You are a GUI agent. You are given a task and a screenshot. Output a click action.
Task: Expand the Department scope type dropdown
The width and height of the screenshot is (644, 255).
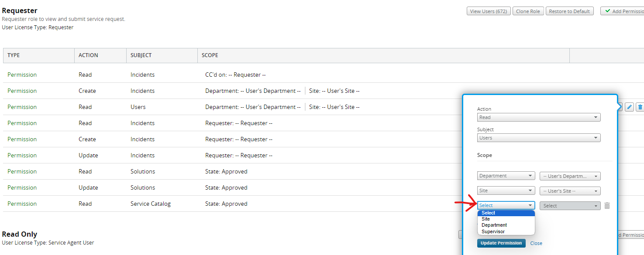[506, 176]
